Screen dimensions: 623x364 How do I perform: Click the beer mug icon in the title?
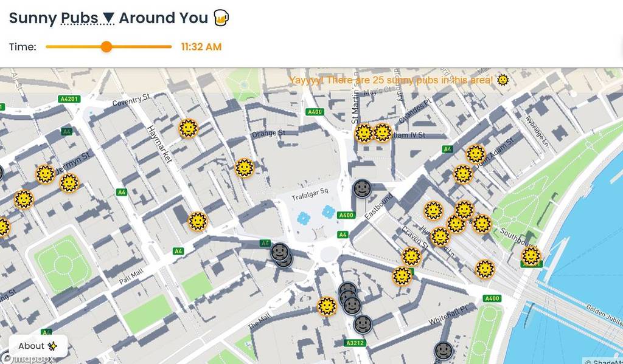click(221, 18)
